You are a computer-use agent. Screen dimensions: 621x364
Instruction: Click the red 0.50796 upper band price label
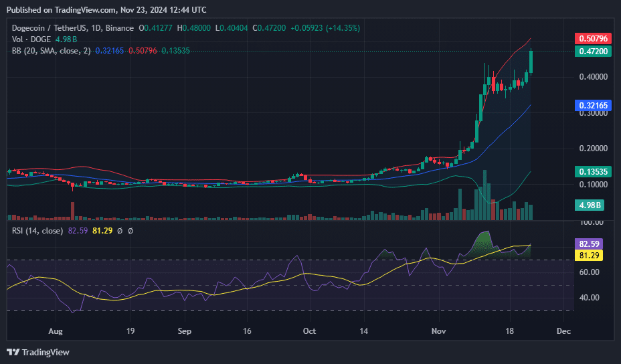pos(593,38)
